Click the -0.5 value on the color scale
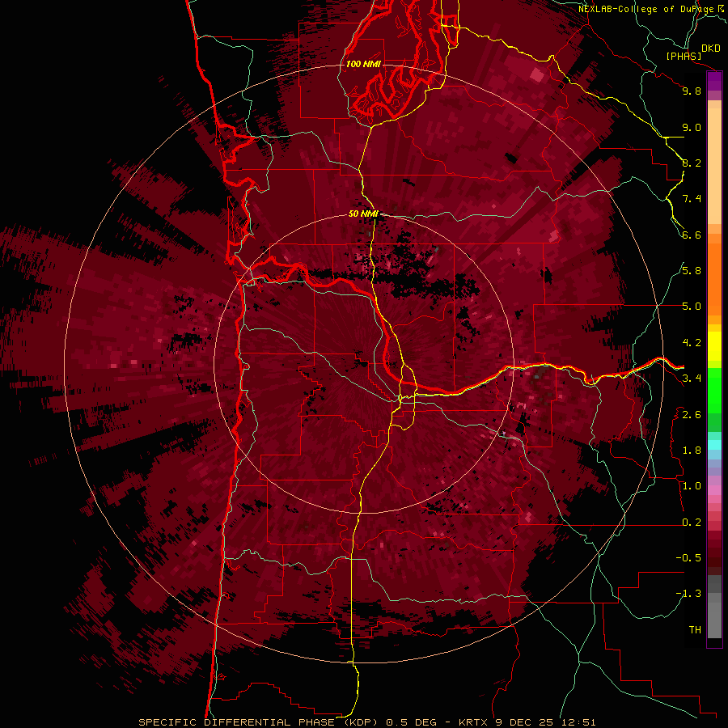The width and height of the screenshot is (728, 728). click(x=688, y=558)
